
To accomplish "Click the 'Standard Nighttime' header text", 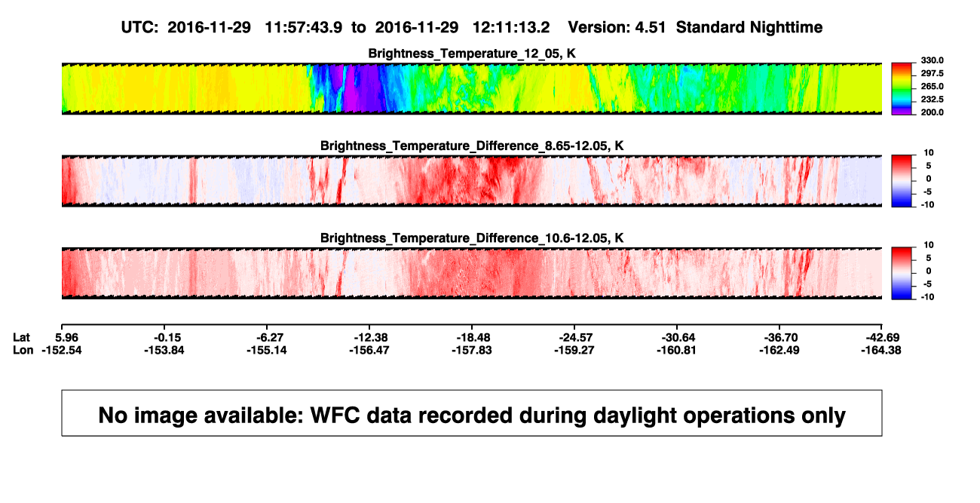I will 749,27.
